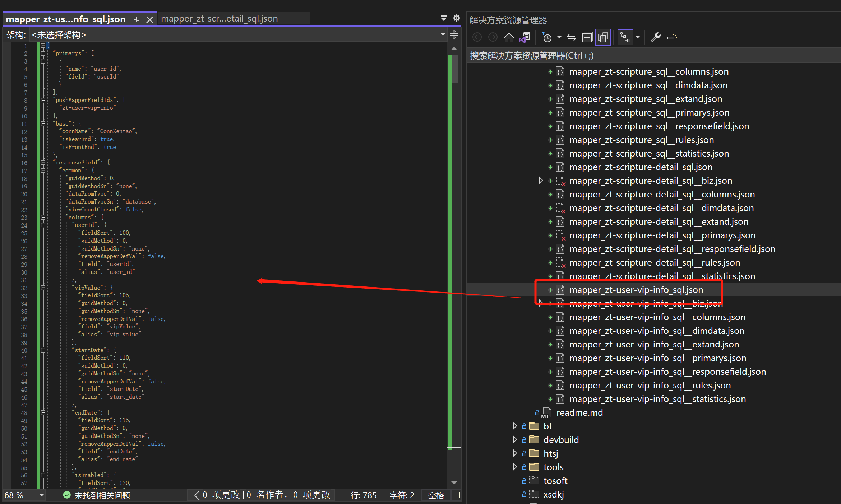Viewport: 841px width, 504px height.
Task: Open the properties wrench icon
Action: [655, 37]
